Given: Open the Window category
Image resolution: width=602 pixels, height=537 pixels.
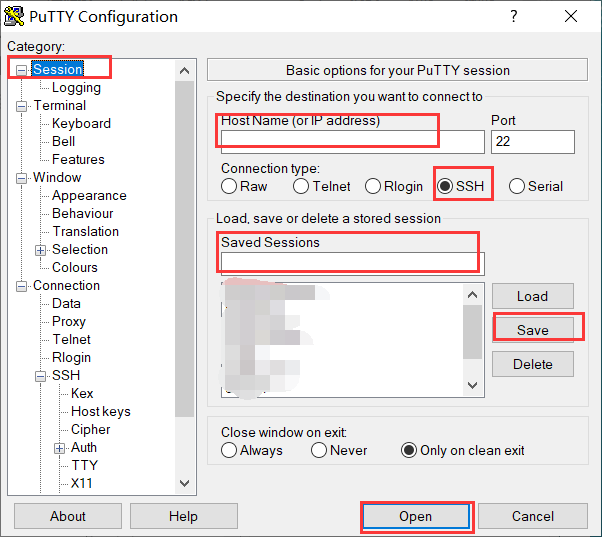Looking at the screenshot, I should click(57, 177).
